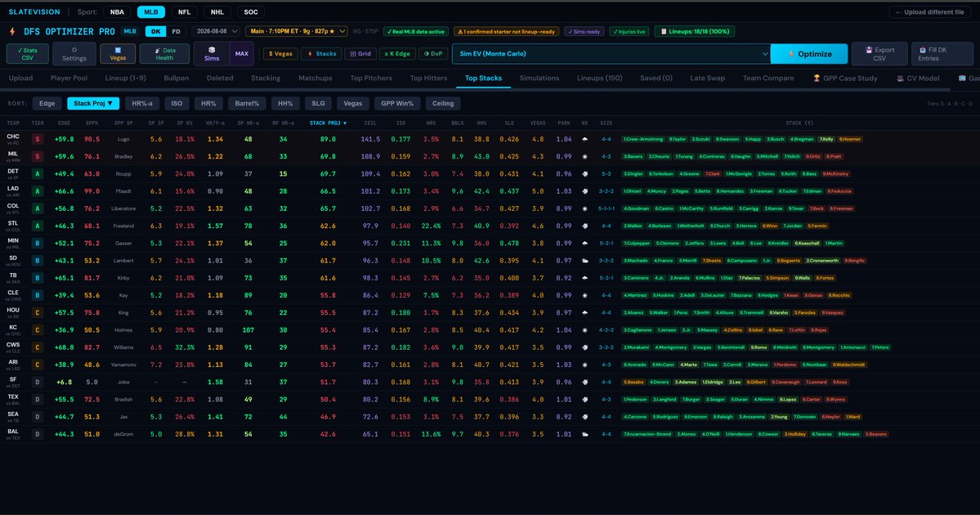Click the LAD team row cell
Screen dimensions: 980x515
[12, 190]
